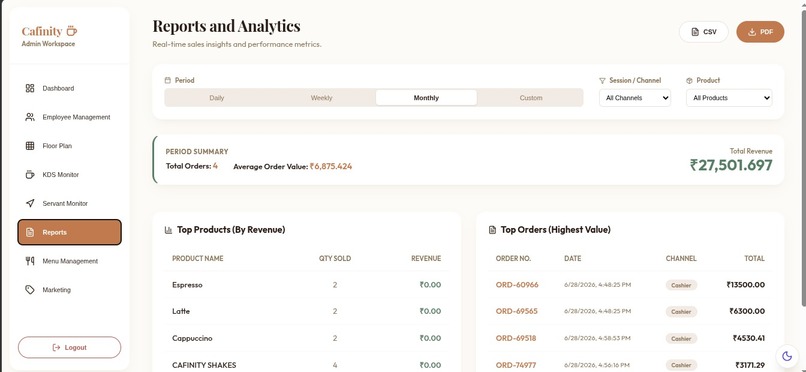Click the Reports document icon in sidebar
This screenshot has height=372, width=806.
[30, 232]
